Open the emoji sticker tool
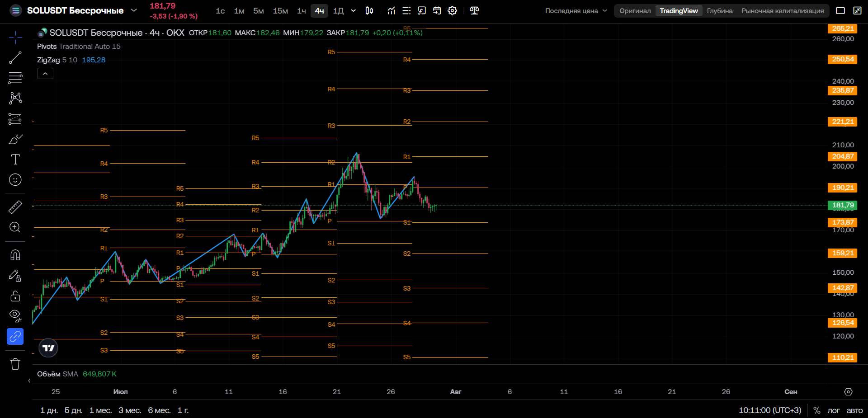 point(15,180)
